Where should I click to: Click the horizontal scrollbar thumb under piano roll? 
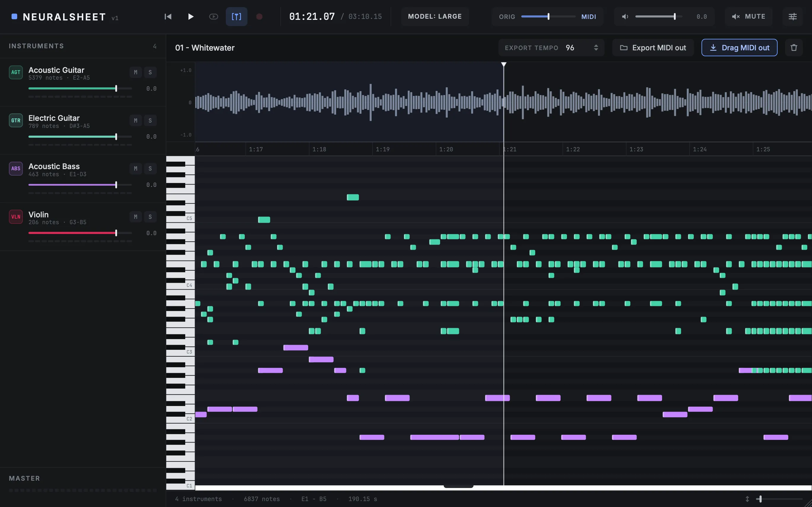(458, 486)
